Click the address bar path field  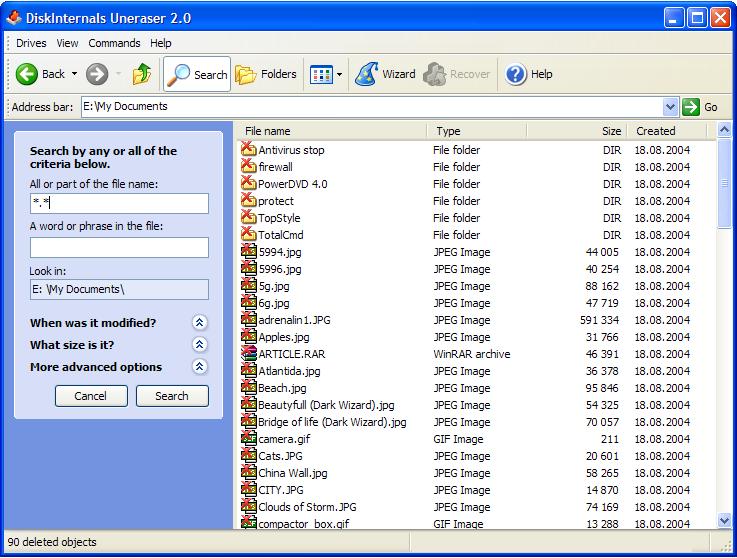[x=372, y=107]
